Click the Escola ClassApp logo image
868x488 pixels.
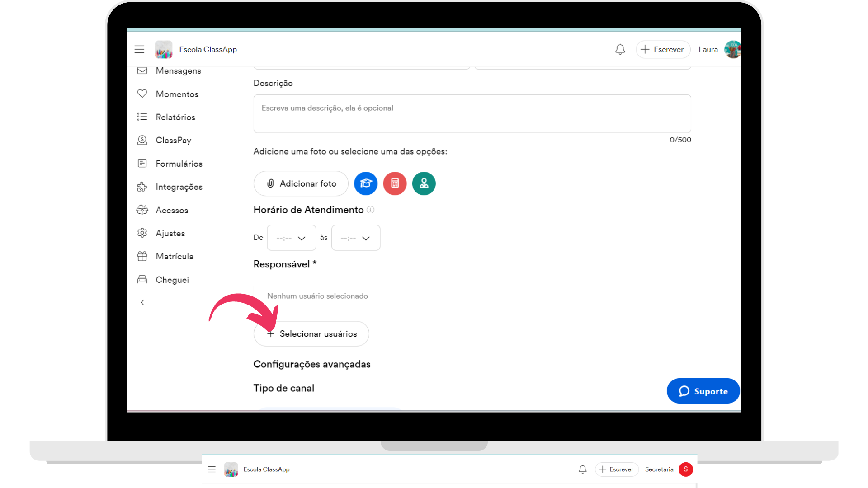[164, 49]
